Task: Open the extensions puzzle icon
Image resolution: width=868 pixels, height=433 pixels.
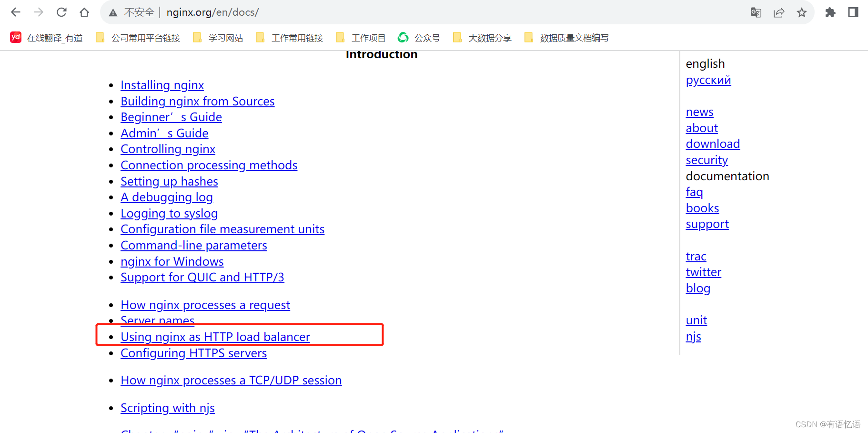Action: [x=830, y=12]
